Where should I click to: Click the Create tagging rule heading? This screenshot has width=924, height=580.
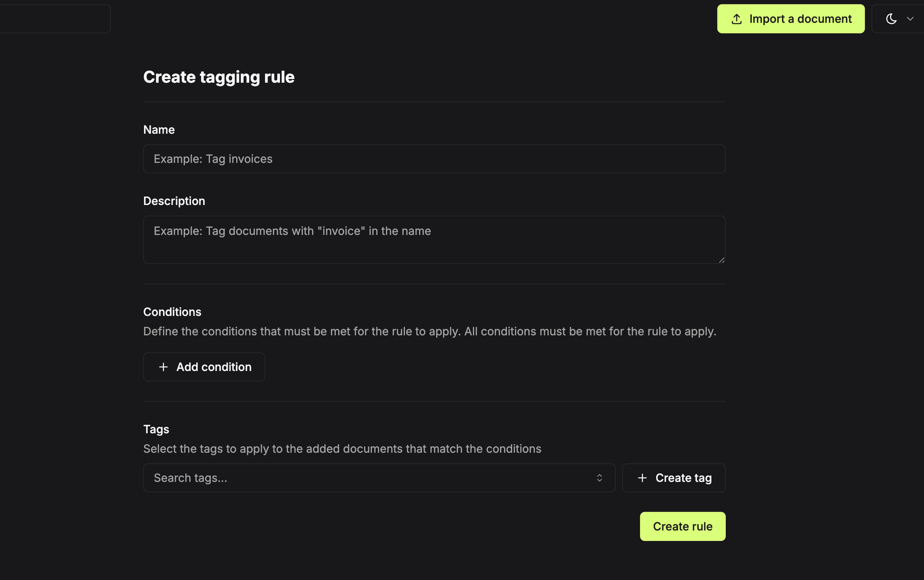pyautogui.click(x=219, y=77)
